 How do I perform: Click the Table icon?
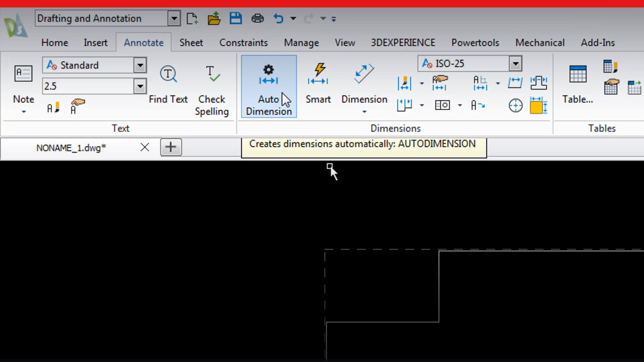[x=578, y=84]
